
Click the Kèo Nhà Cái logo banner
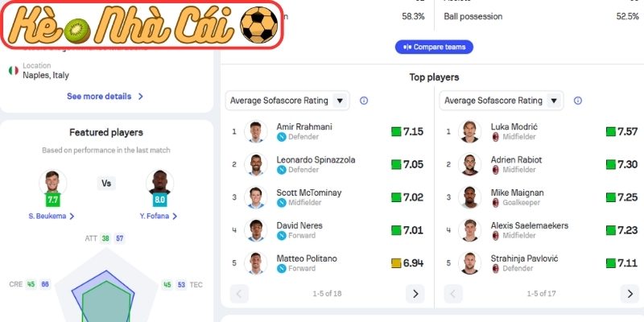[143, 25]
